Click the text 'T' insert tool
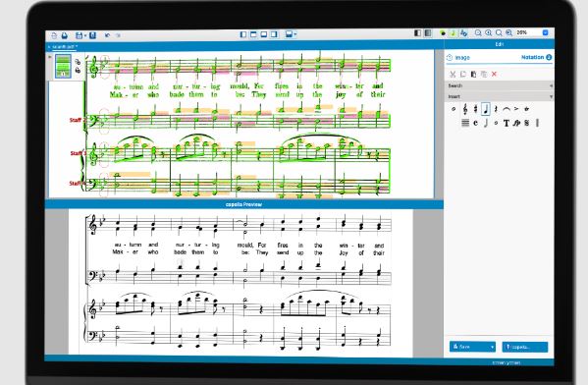The height and width of the screenshot is (385, 588). [507, 123]
